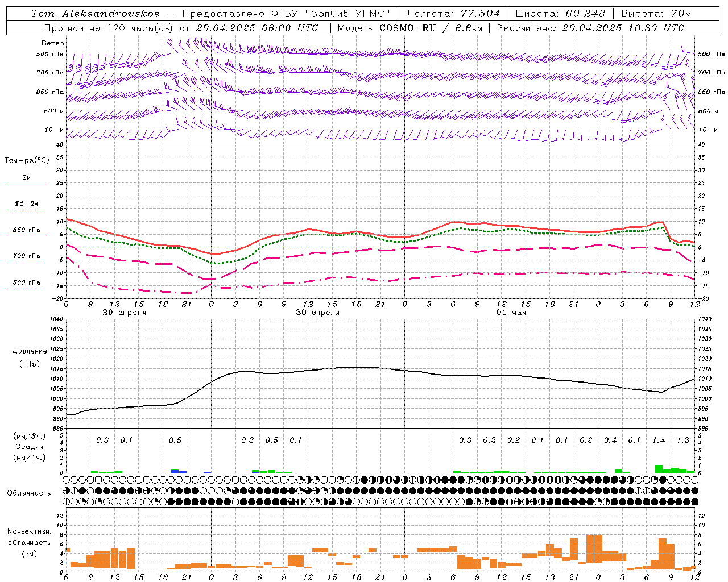Click the '0.4' precipitation amount
The image size is (728, 582).
(x=610, y=440)
